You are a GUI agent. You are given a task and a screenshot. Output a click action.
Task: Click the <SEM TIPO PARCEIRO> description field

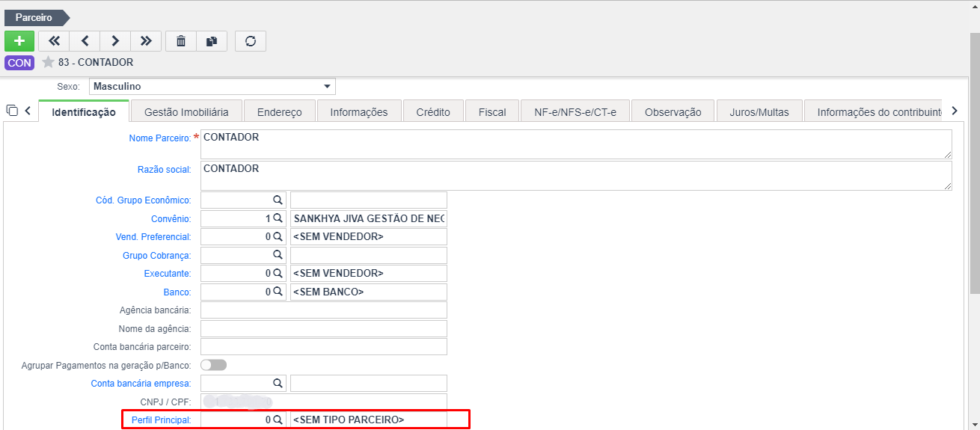pyautogui.click(x=369, y=420)
